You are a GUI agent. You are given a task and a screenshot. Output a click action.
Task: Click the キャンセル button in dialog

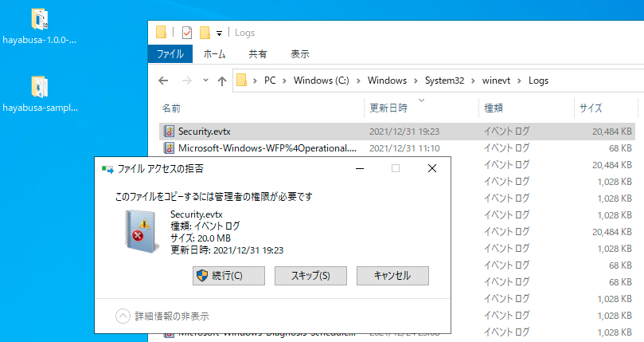392,276
